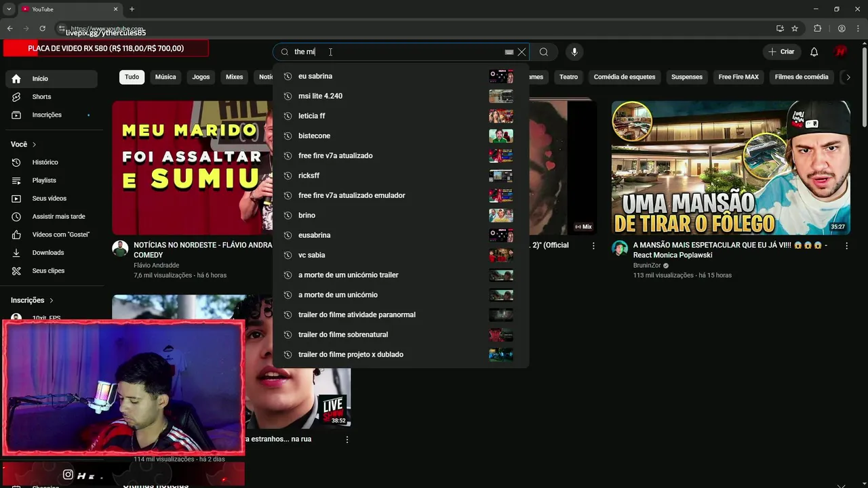
Task: Choose suggestion "free fire v7a atualizado emulador"
Action: point(400,195)
